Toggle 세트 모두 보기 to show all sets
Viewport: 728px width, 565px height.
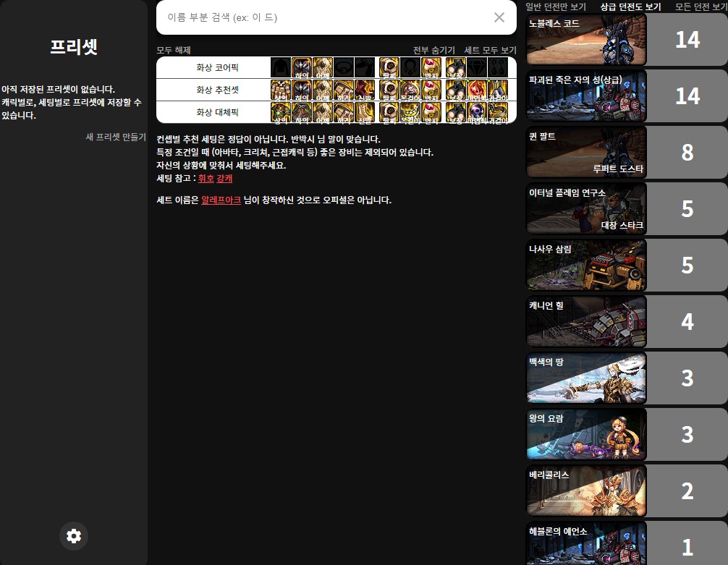click(x=490, y=50)
